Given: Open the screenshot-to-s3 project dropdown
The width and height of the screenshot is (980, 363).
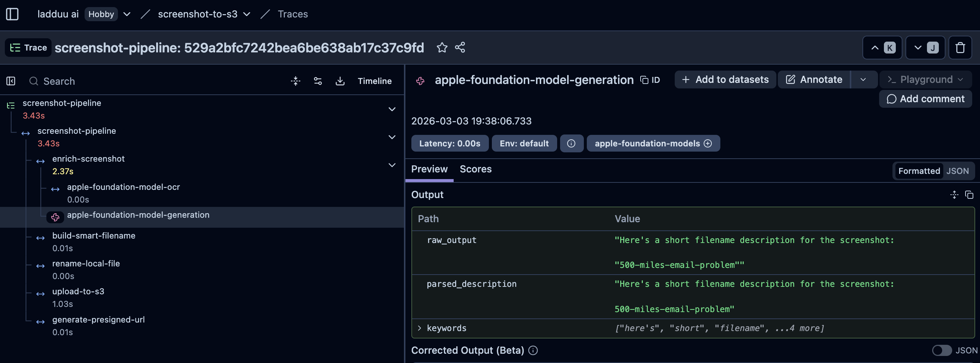Looking at the screenshot, I should [x=247, y=14].
